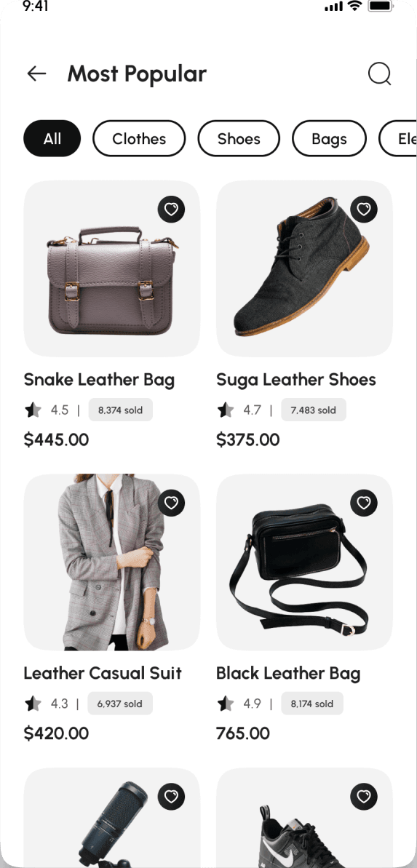Tap heart icon on Black Leather Bag
The height and width of the screenshot is (868, 417).
[364, 503]
